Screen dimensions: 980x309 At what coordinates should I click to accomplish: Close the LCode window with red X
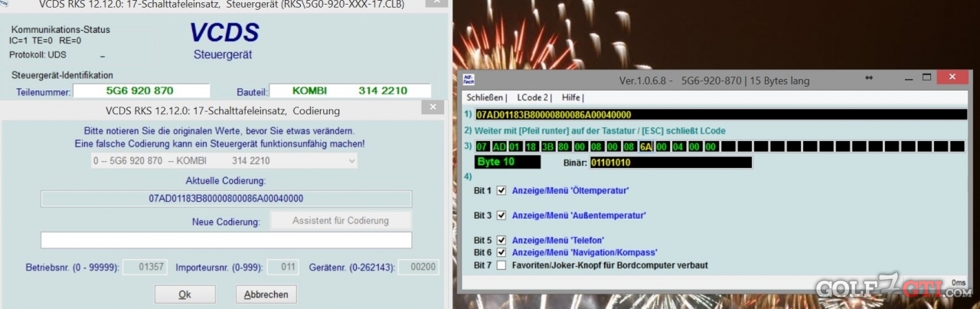click(x=952, y=78)
